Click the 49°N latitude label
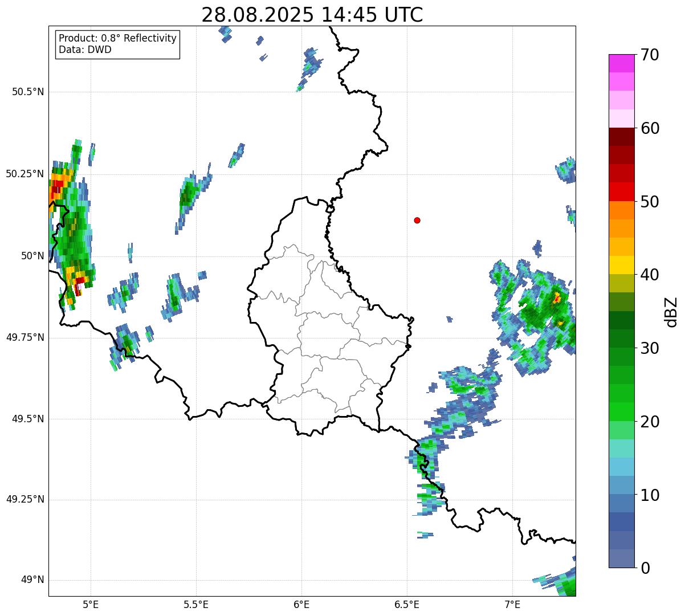Screen dimensions: 685x616 pyautogui.click(x=32, y=580)
